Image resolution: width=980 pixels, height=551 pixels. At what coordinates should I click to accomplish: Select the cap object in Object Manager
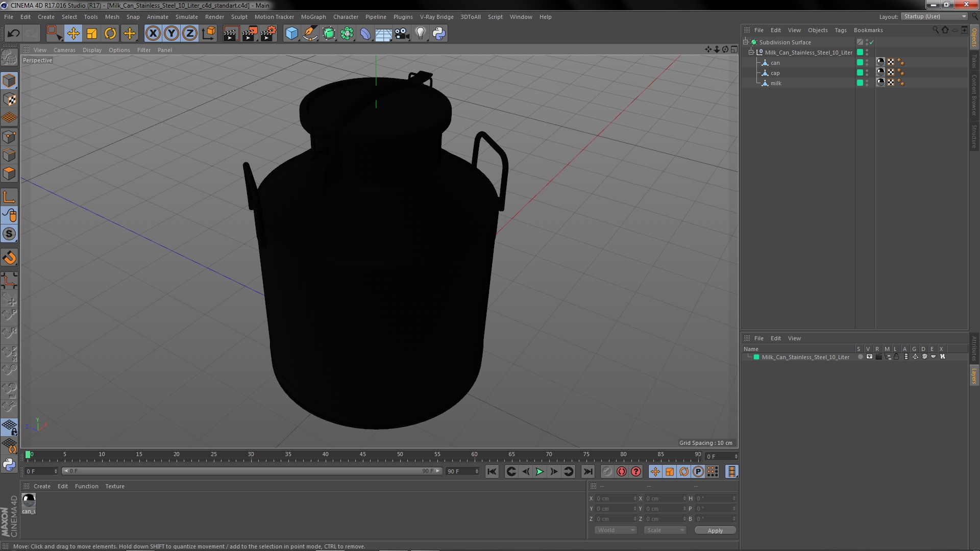point(775,73)
